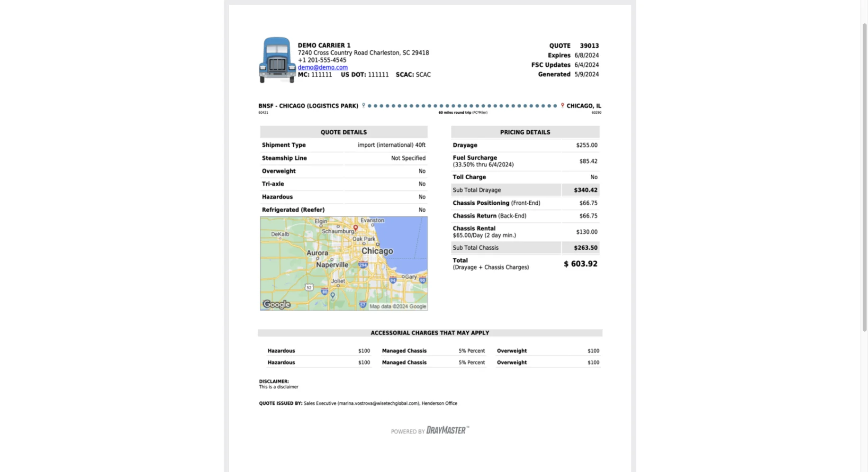This screenshot has height=472, width=868.
Task: Click the 60 miles round trip label
Action: (462, 113)
